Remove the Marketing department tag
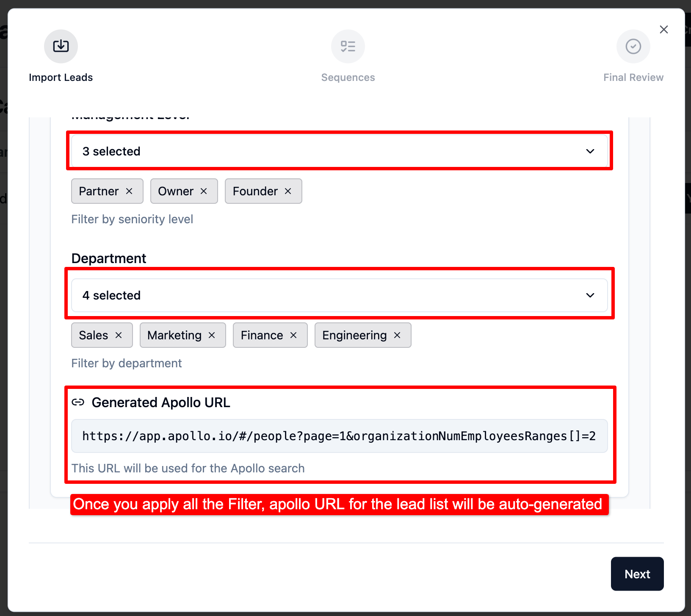Image resolution: width=691 pixels, height=616 pixels. [212, 335]
